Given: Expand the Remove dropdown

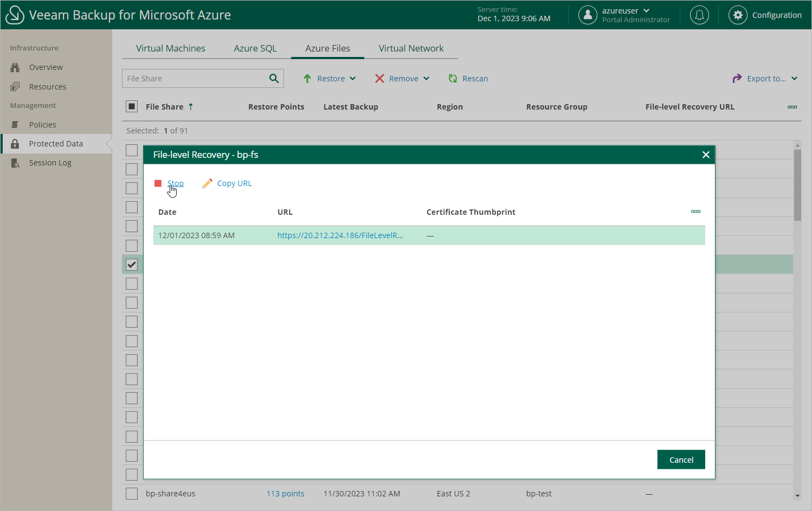Looking at the screenshot, I should click(x=427, y=79).
